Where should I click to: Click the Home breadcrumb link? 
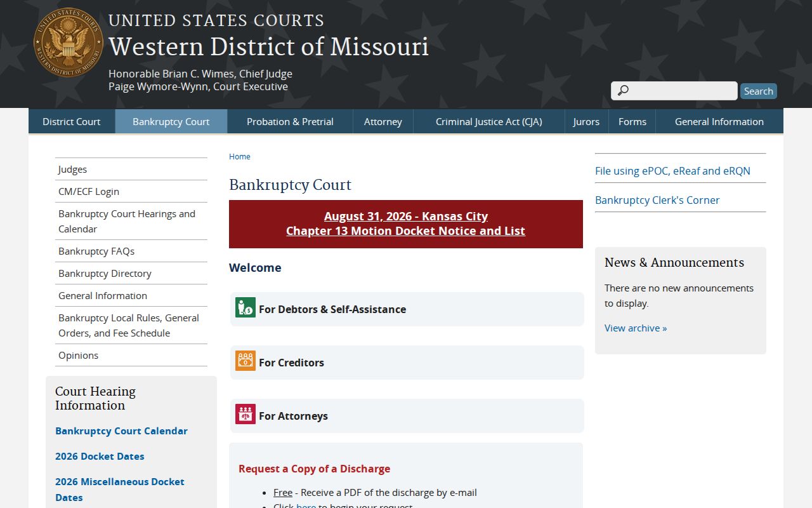pos(240,156)
